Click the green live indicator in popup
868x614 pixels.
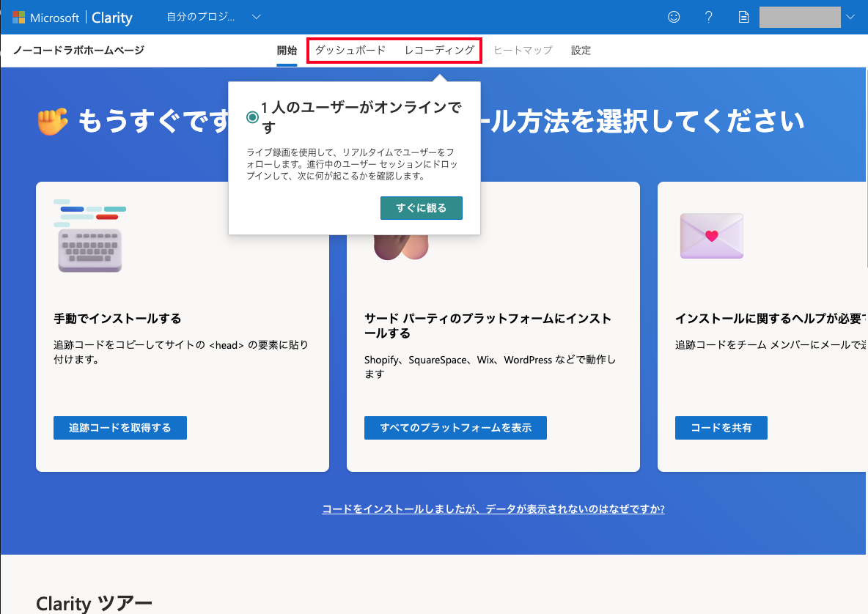[252, 117]
